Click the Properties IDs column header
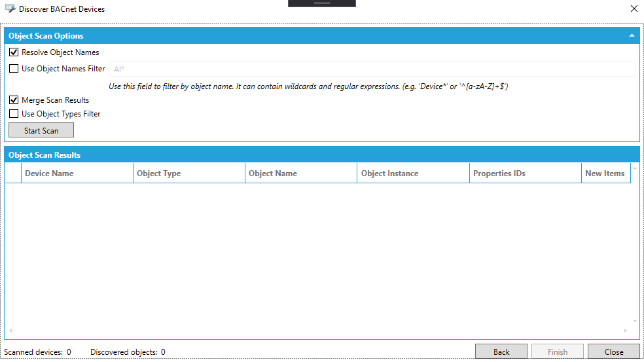644x362 pixels. tap(525, 173)
